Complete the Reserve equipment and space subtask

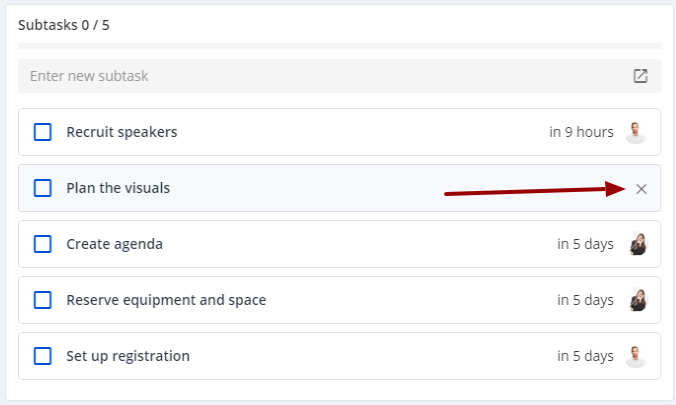43,300
